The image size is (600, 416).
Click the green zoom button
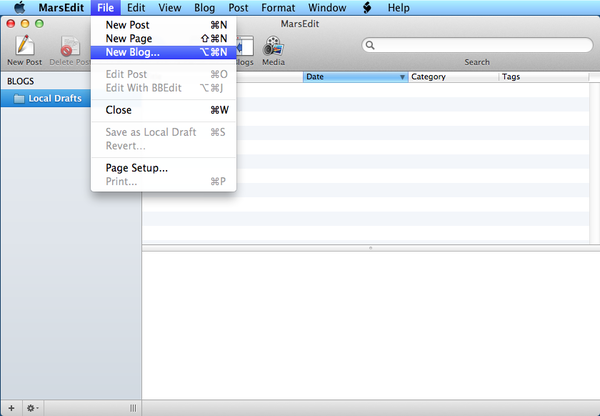(39, 24)
